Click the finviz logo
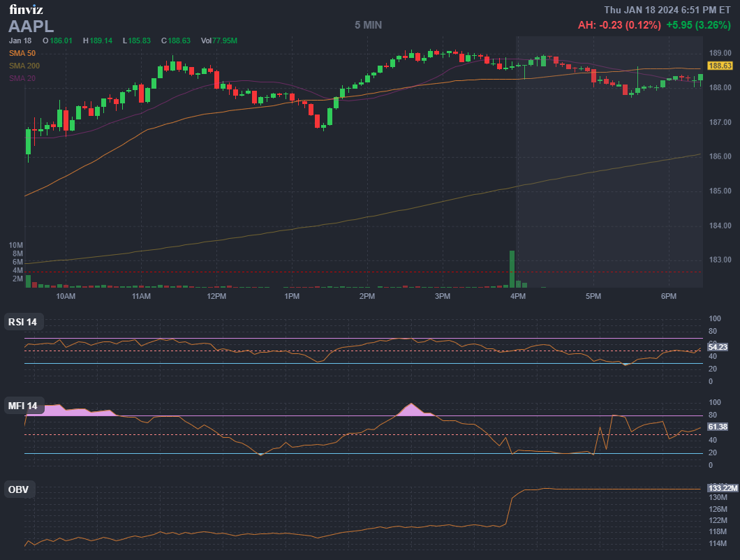The image size is (740, 560). click(25, 10)
